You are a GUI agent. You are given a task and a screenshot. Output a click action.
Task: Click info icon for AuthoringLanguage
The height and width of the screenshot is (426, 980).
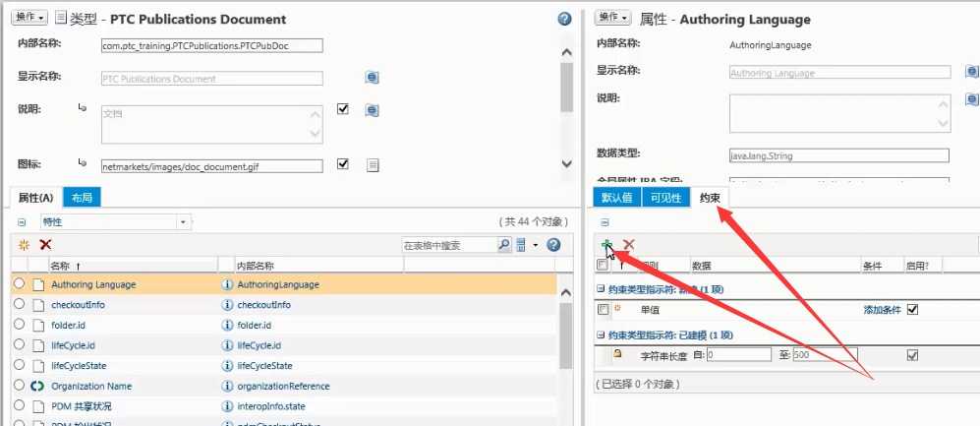227,284
